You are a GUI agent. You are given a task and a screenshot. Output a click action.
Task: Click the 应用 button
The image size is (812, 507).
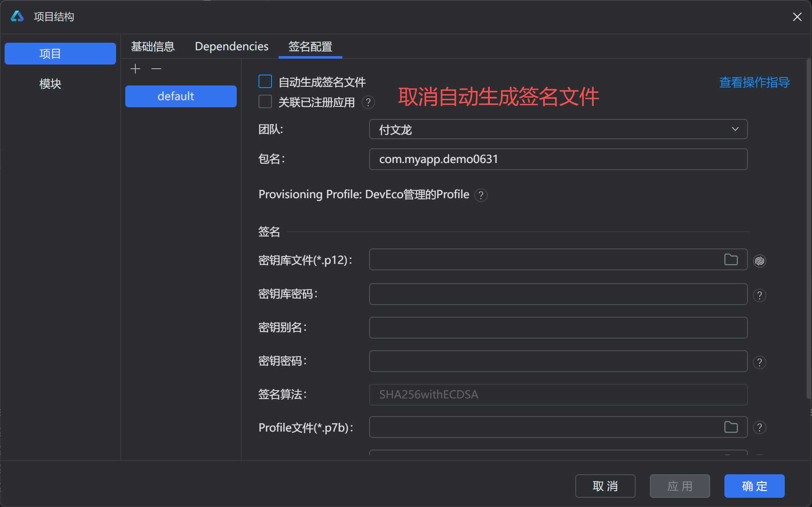[x=680, y=486]
